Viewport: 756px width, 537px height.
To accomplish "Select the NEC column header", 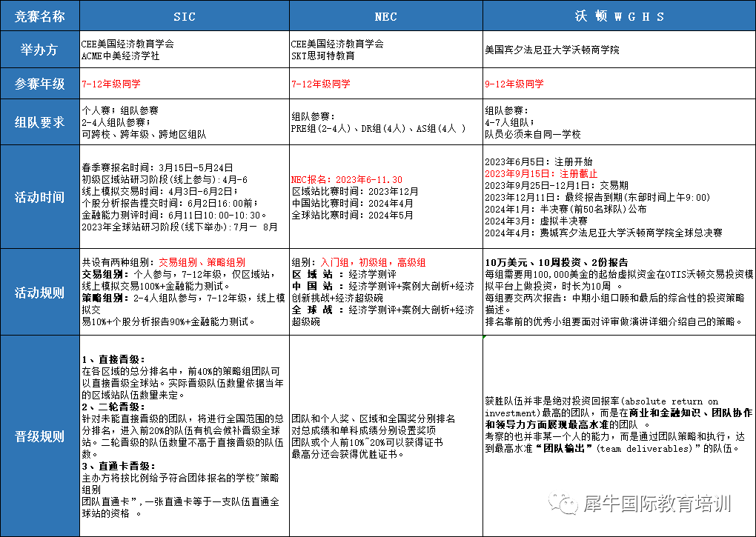I will 385,16.
